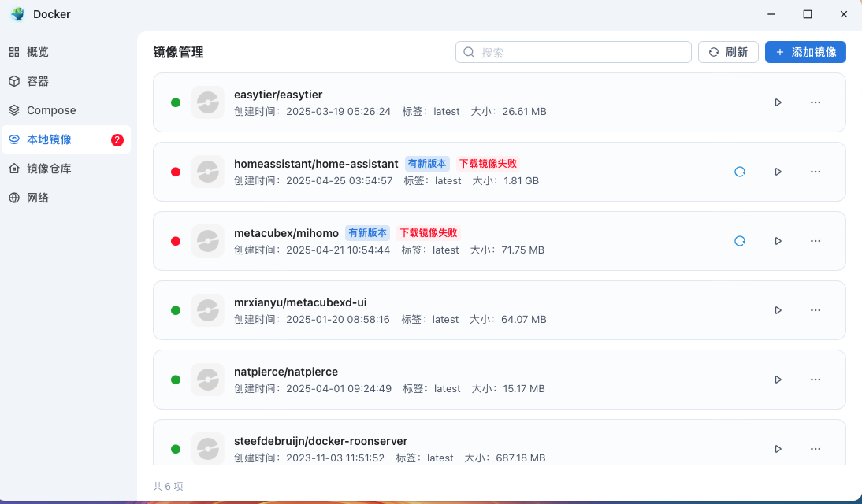
Task: Run the mrxianyu/metacubexd-ui image
Action: pos(778,310)
